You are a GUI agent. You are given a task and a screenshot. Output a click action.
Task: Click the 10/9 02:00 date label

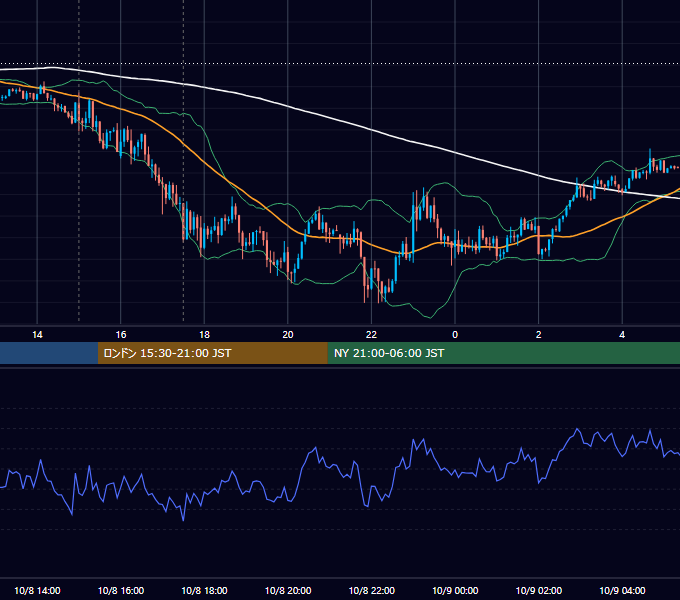click(539, 590)
